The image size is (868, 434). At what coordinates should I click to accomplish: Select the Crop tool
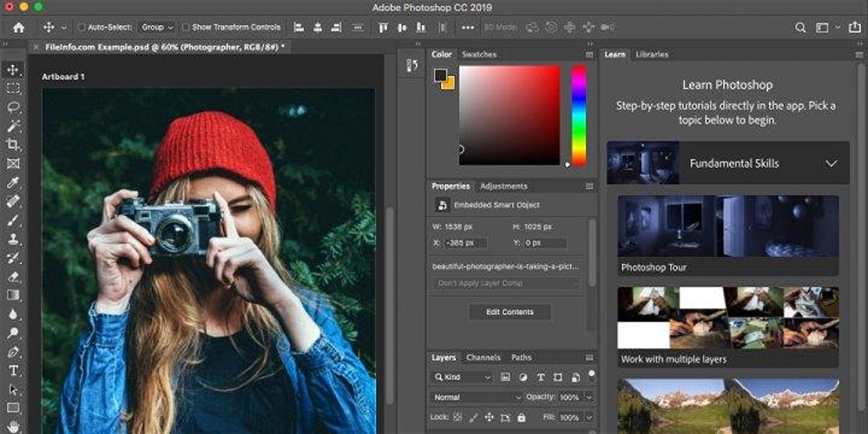tap(14, 144)
